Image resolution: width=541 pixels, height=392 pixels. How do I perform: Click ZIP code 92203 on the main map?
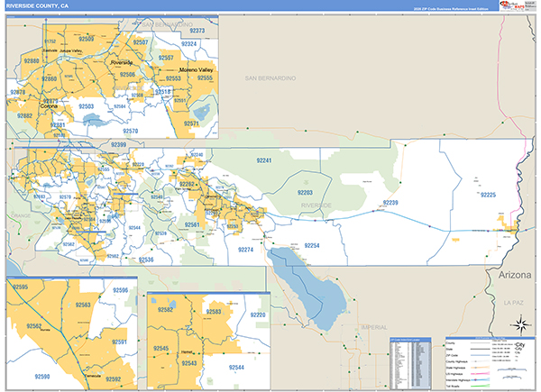click(x=305, y=192)
